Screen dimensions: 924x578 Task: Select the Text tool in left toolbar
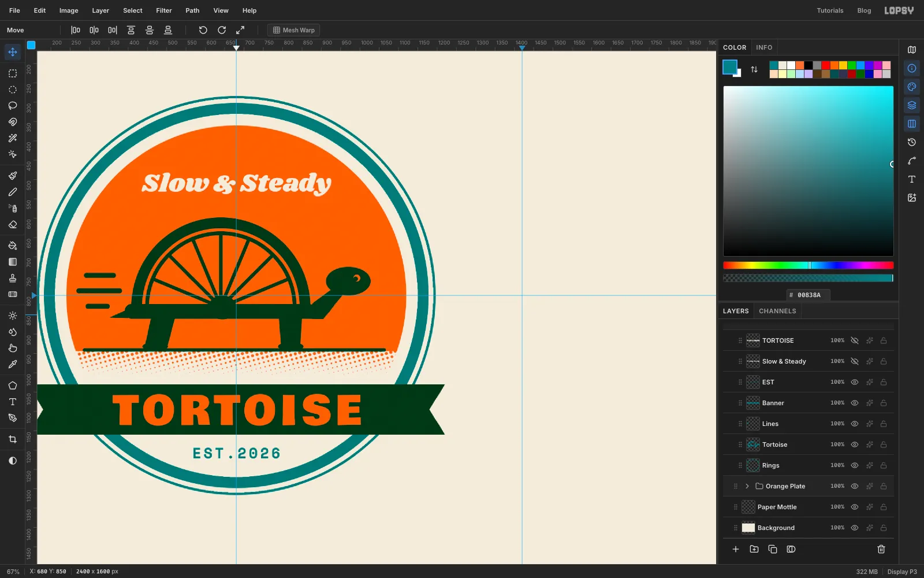click(x=13, y=402)
